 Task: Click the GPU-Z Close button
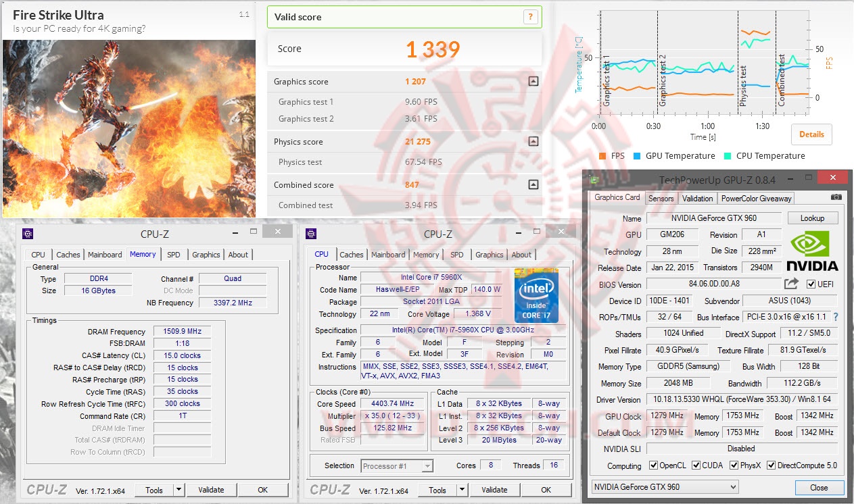(x=819, y=487)
